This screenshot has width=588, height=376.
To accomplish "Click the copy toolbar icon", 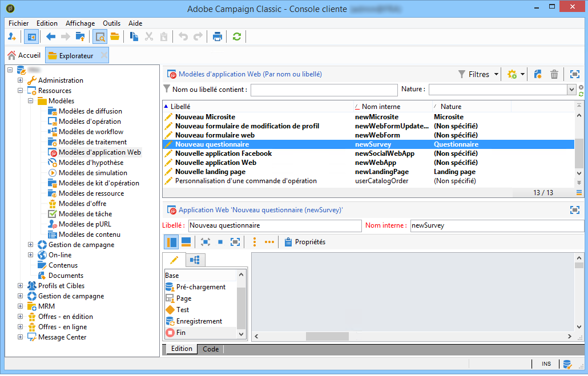I will click(134, 37).
